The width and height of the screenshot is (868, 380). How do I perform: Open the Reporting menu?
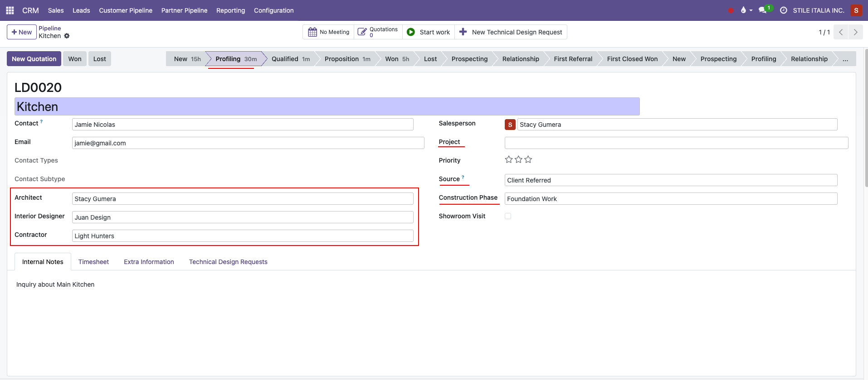click(230, 10)
